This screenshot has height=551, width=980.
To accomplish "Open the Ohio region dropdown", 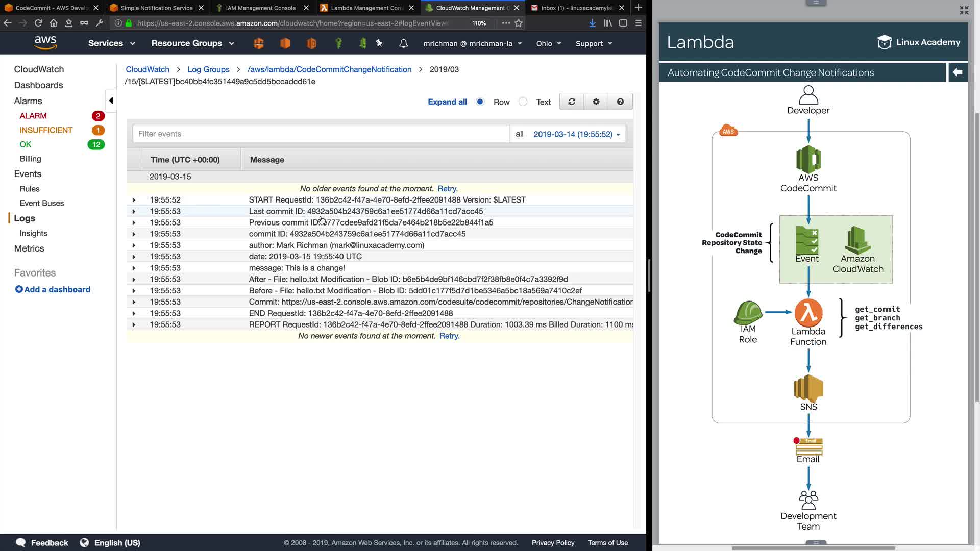I will click(548, 43).
